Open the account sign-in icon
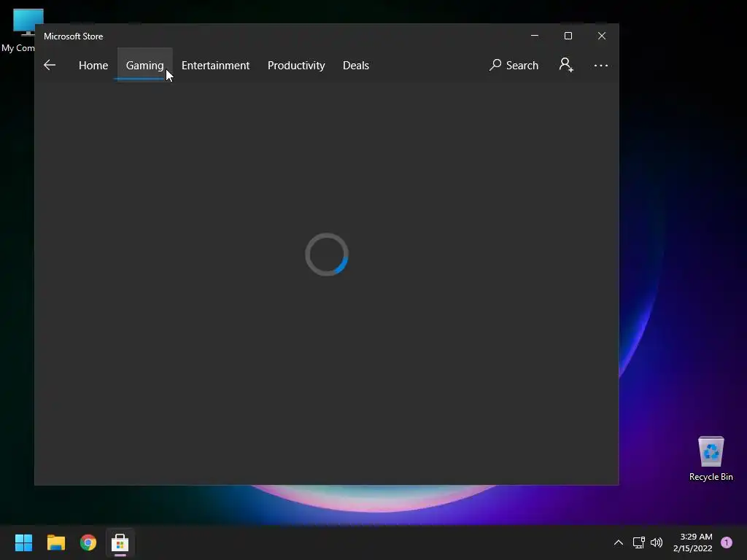Image resolution: width=747 pixels, height=560 pixels. 566,65
